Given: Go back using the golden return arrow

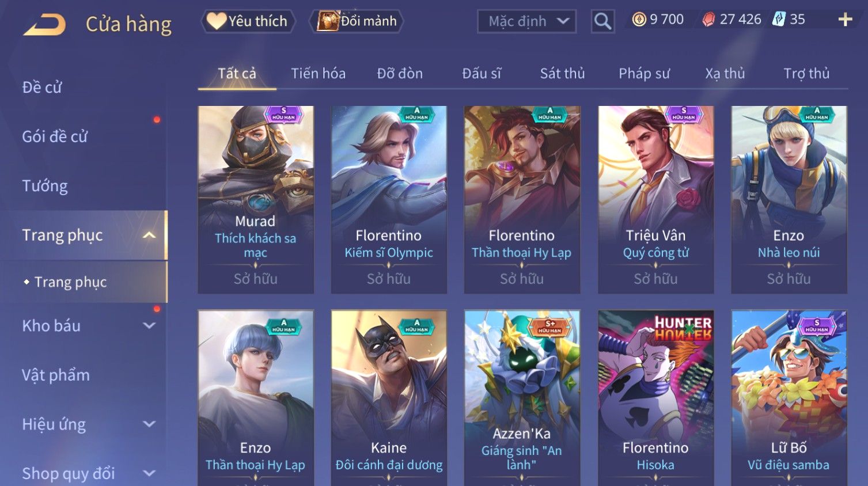Looking at the screenshot, I should (44, 25).
